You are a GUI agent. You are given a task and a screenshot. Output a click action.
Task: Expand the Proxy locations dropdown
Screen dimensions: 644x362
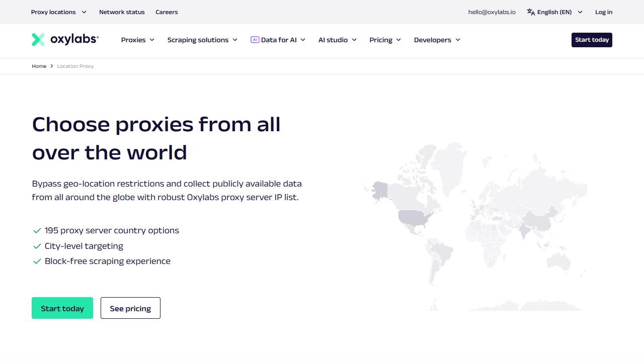click(58, 12)
